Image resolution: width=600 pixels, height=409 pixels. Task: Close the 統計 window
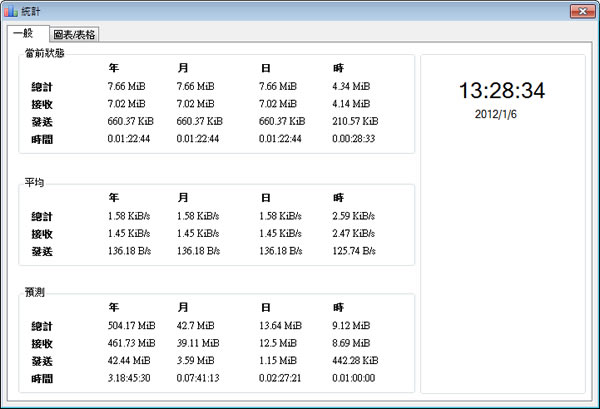581,11
